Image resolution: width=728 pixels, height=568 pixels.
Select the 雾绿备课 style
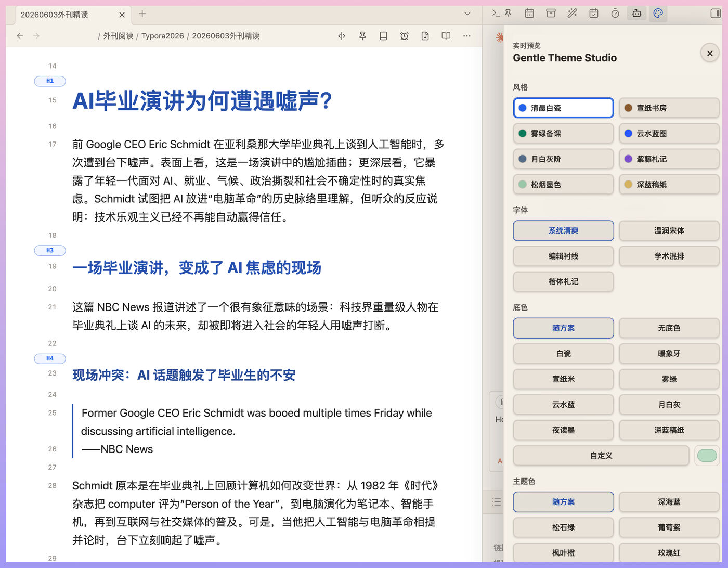[564, 134]
